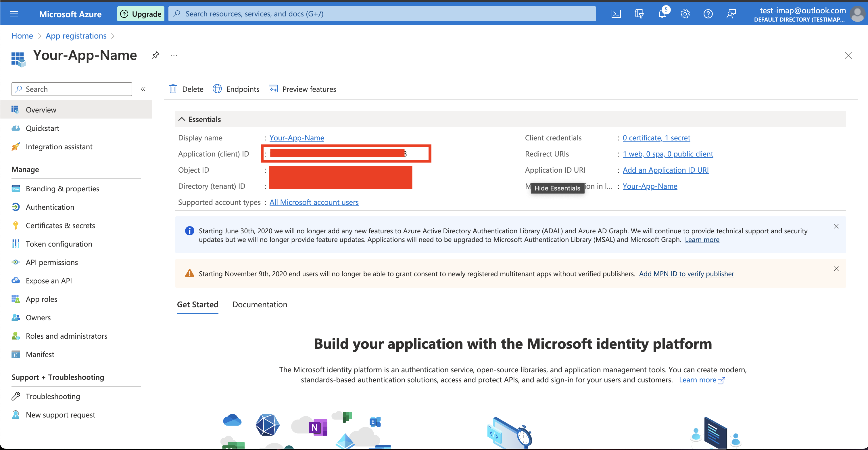Select the Documentation tab

[259, 304]
